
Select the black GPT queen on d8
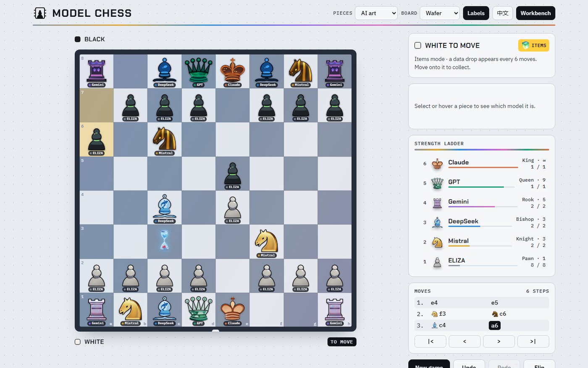199,71
